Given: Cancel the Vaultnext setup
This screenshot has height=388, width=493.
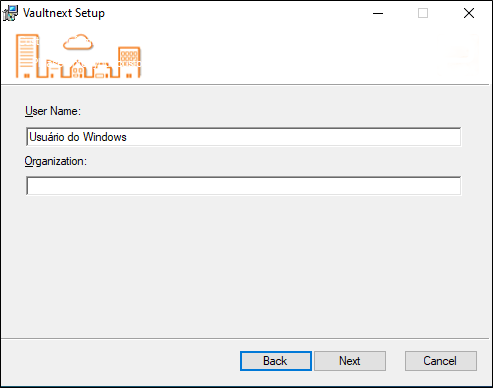Looking at the screenshot, I should [x=441, y=361].
